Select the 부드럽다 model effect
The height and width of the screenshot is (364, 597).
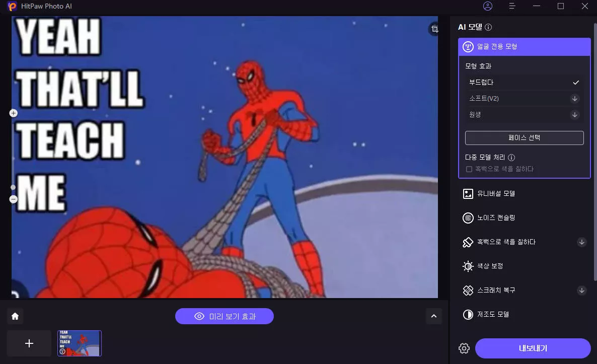(524, 83)
